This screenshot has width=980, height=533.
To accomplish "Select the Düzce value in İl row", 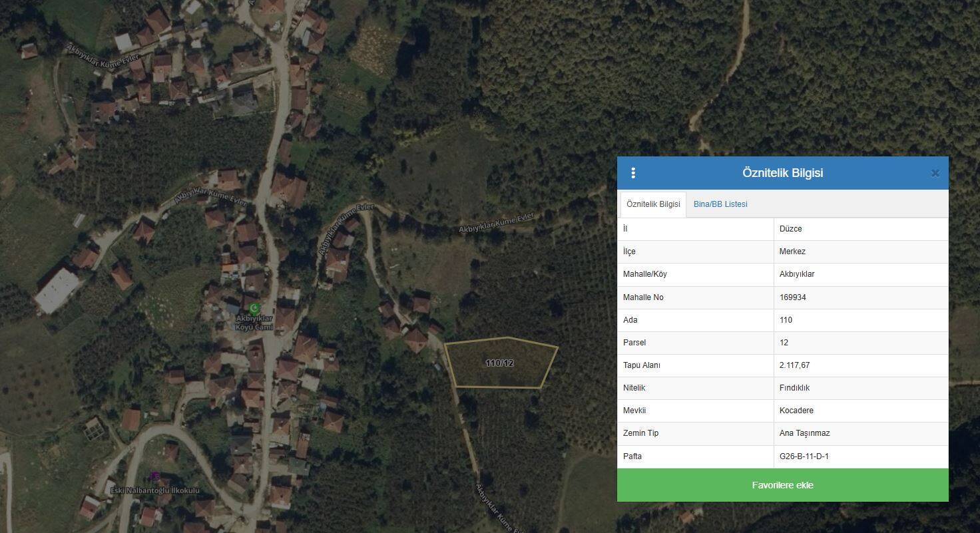I will pyautogui.click(x=790, y=229).
